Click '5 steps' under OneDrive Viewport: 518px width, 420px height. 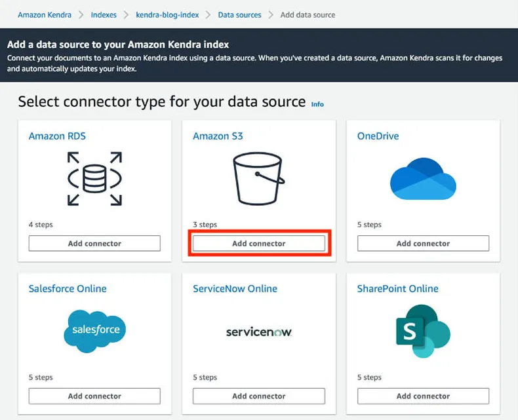pyautogui.click(x=369, y=225)
